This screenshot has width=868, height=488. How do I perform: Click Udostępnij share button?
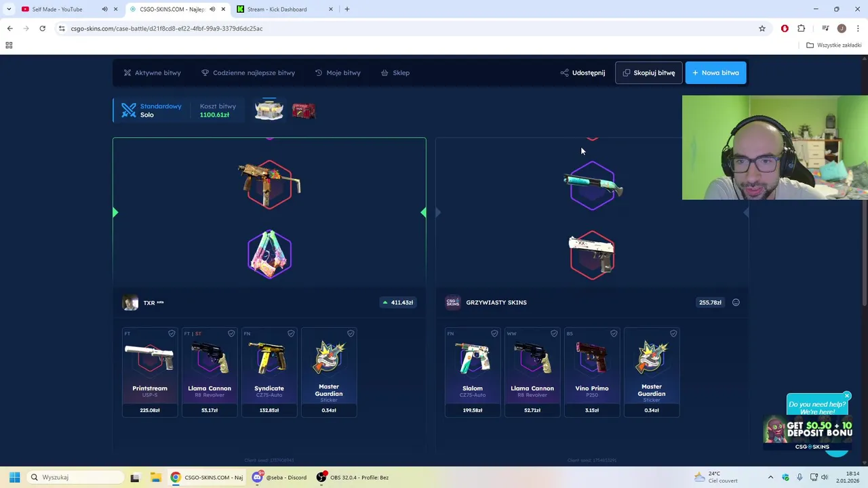(x=583, y=73)
